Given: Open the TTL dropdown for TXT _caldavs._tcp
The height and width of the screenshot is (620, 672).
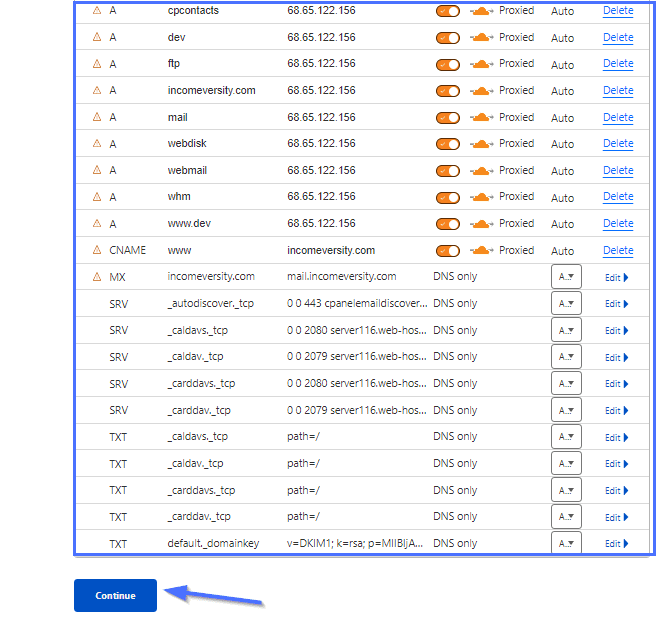Looking at the screenshot, I should tap(566, 437).
